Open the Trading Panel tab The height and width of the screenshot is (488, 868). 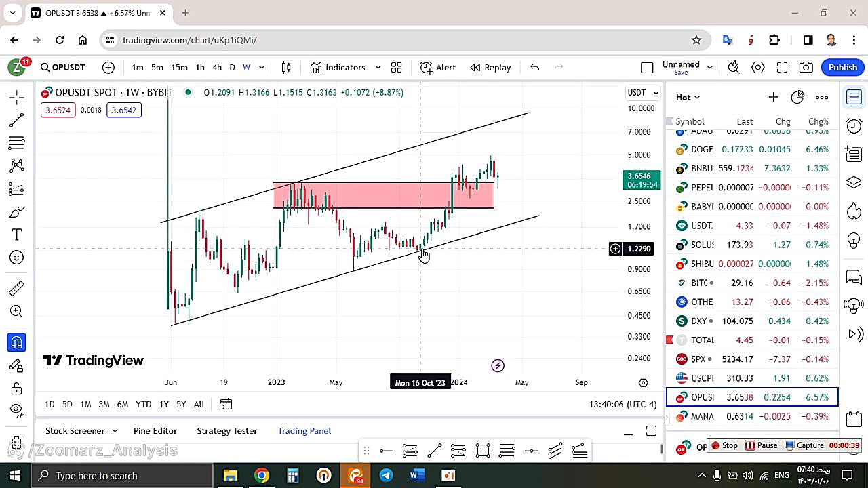click(x=304, y=430)
